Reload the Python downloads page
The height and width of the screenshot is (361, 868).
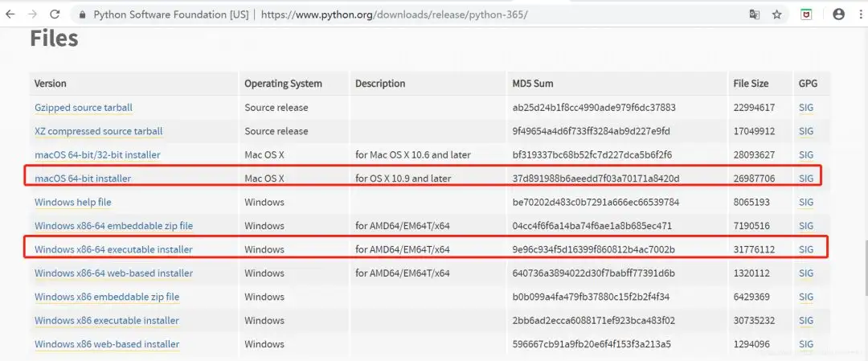click(x=55, y=14)
